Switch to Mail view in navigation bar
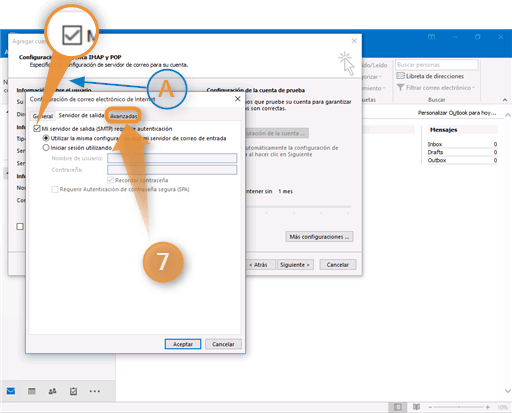 [x=11, y=391]
